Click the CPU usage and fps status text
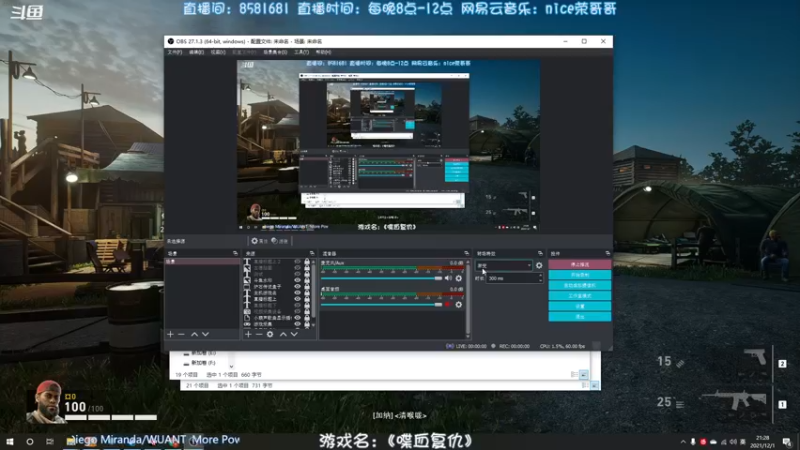 pyautogui.click(x=562, y=346)
